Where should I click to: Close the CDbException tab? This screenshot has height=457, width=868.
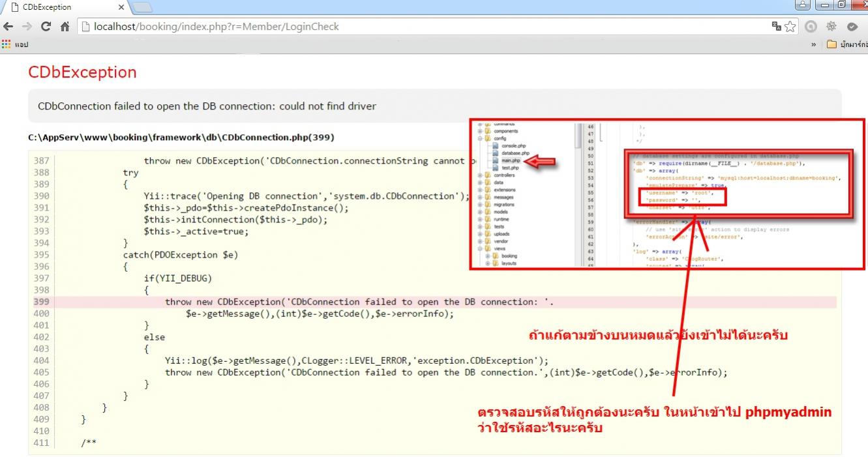tap(121, 7)
